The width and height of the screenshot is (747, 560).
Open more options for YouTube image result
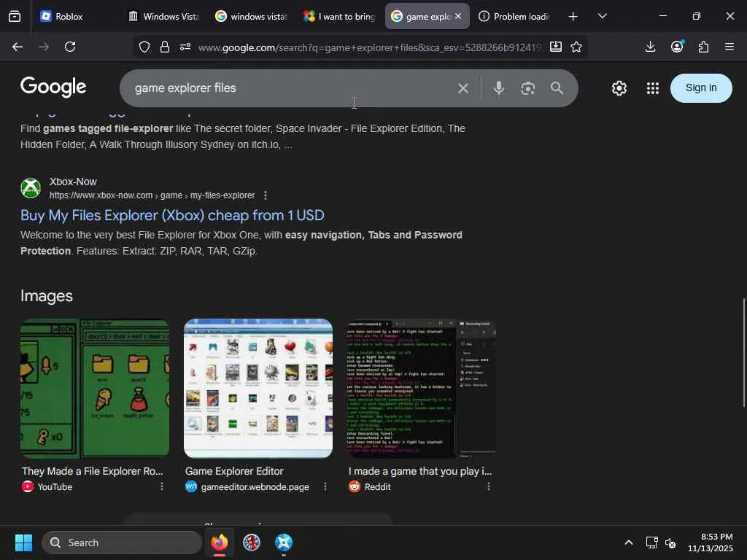tap(162, 486)
